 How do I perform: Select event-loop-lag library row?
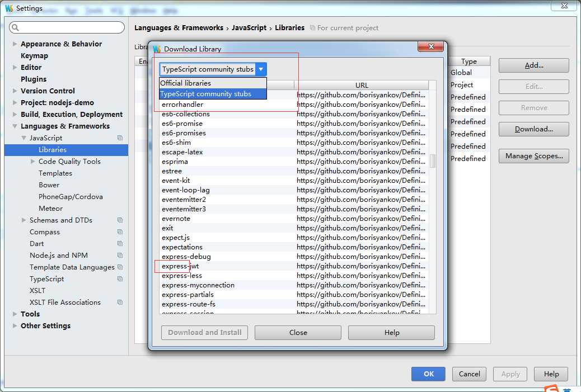pyautogui.click(x=293, y=190)
